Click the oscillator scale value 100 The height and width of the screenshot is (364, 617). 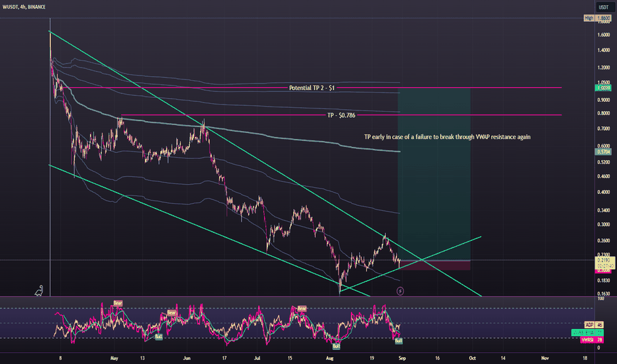point(600,299)
